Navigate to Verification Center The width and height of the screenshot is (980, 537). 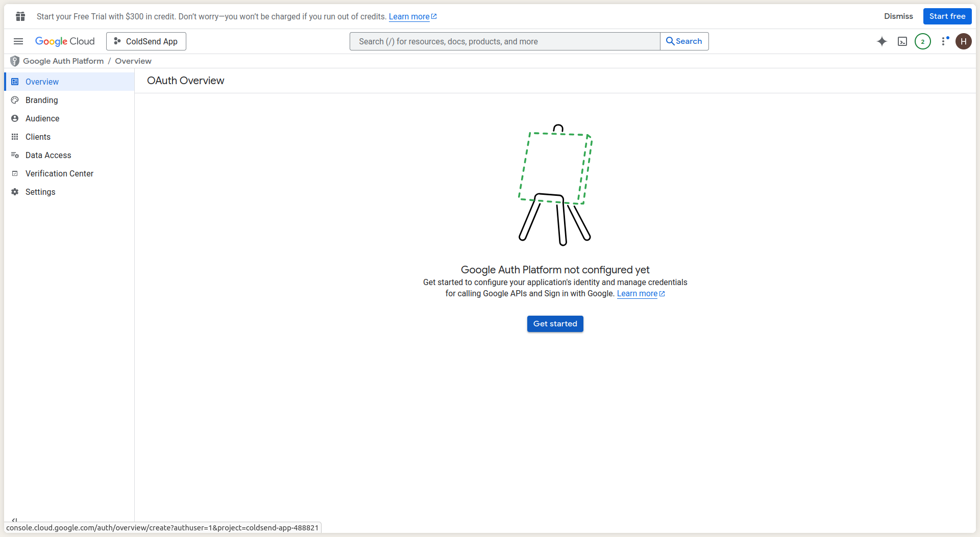(59, 173)
